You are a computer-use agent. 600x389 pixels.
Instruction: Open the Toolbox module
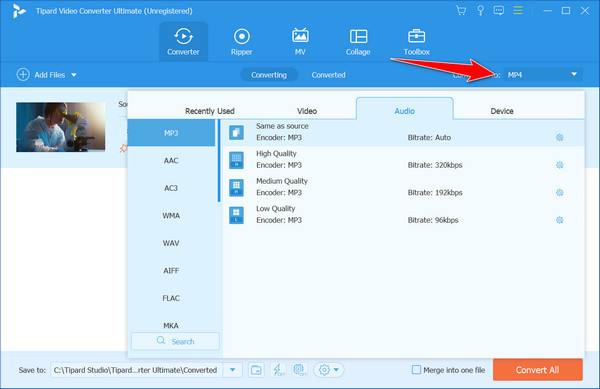(x=416, y=42)
